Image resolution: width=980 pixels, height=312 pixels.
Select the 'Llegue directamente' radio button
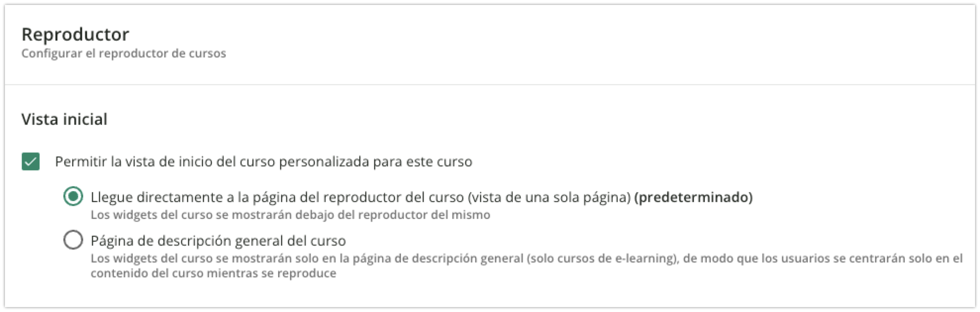(x=73, y=197)
